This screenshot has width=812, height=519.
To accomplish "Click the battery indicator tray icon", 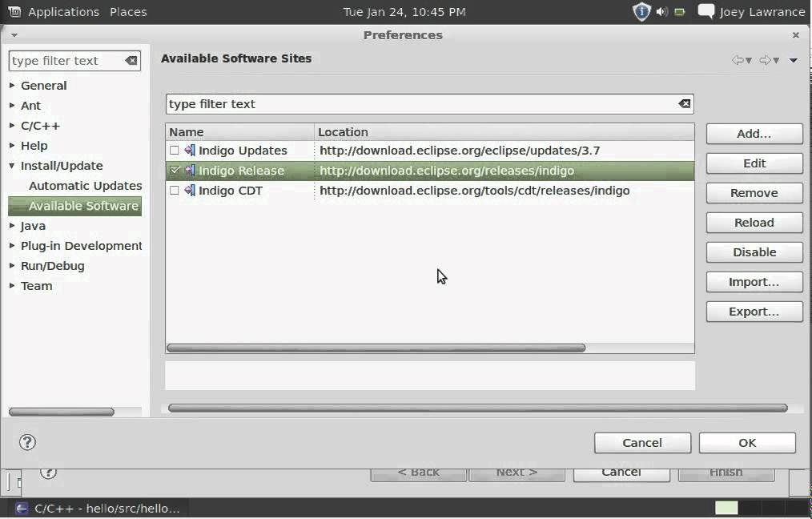I will (x=680, y=11).
